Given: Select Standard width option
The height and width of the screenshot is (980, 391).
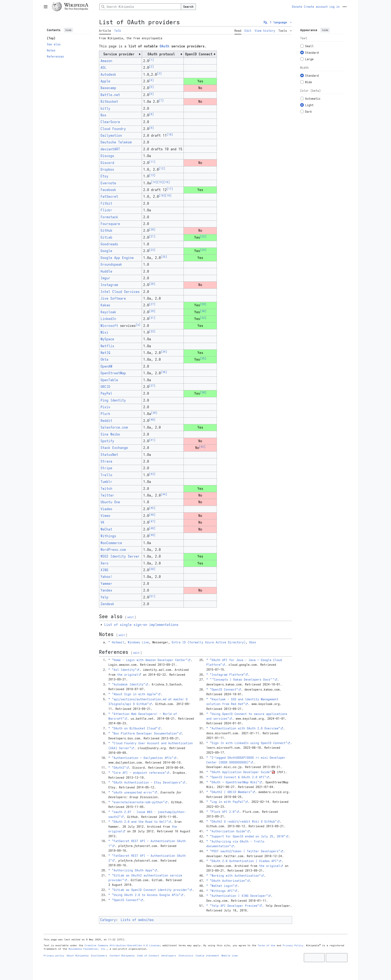Looking at the screenshot, I should 302,76.
